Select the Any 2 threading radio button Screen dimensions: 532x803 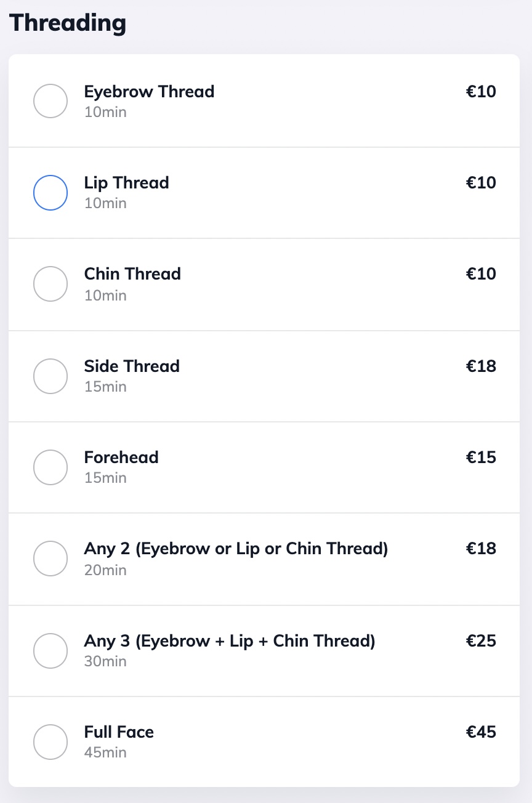(x=50, y=558)
